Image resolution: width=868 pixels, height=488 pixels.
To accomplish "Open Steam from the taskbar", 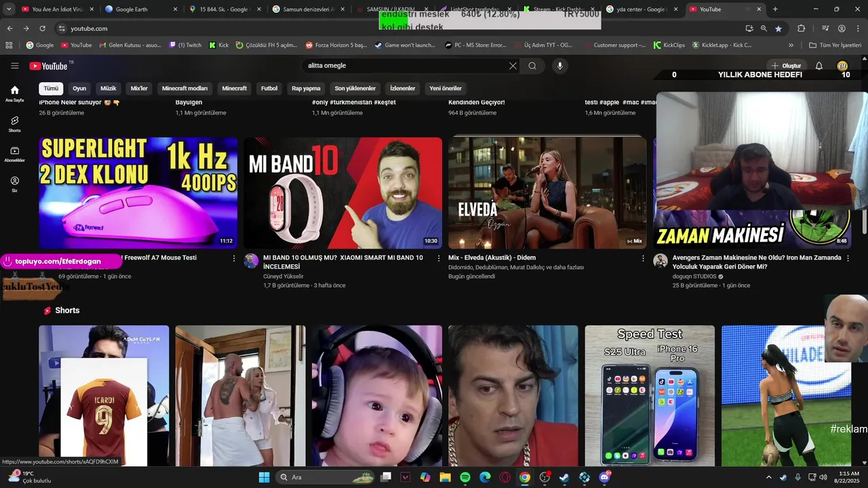I will coord(564,477).
